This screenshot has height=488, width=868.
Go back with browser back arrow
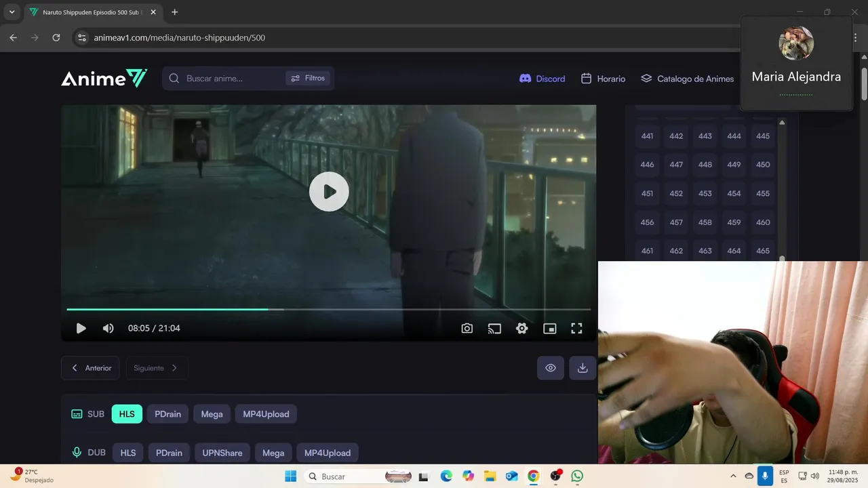pos(13,37)
